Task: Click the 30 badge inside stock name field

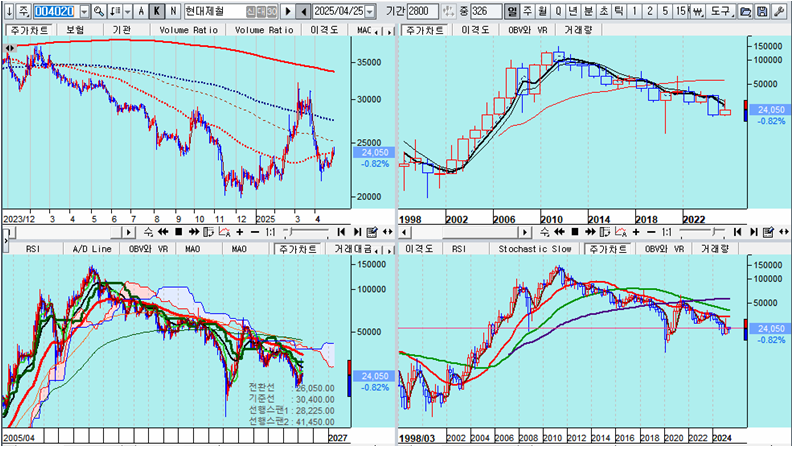Action: click(x=272, y=11)
